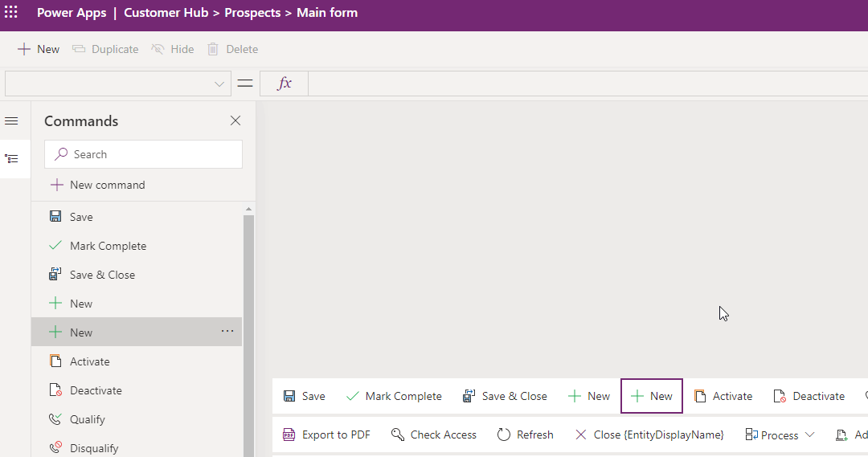Image resolution: width=868 pixels, height=457 pixels.
Task: Select Activate in Commands list
Action: (137, 362)
